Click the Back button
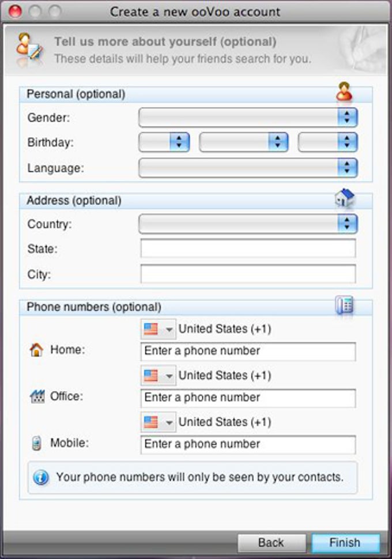 click(272, 543)
